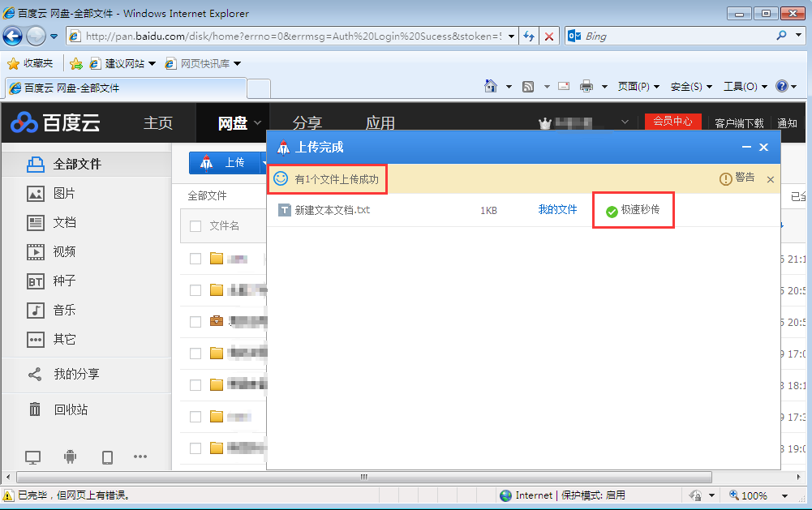812x510 pixels.
Task: Click the blue Help question icon
Action: coord(781,86)
